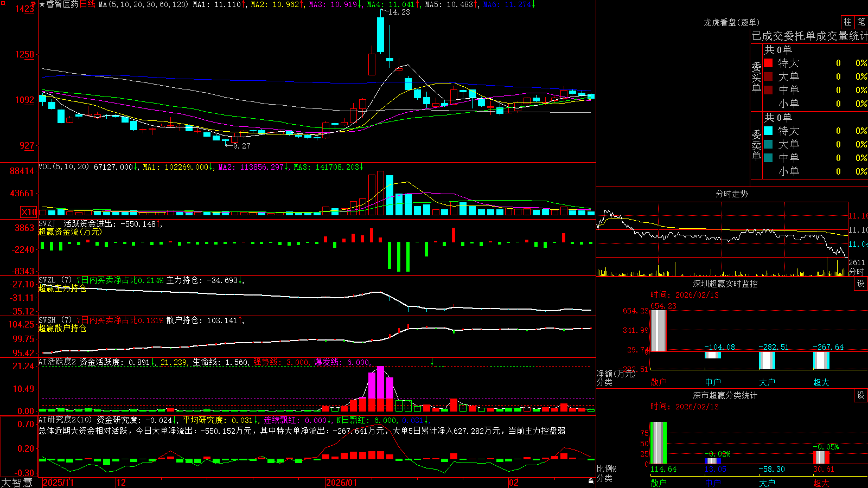
Task: Click the 睿智医药 stock name
Action: 62,4
